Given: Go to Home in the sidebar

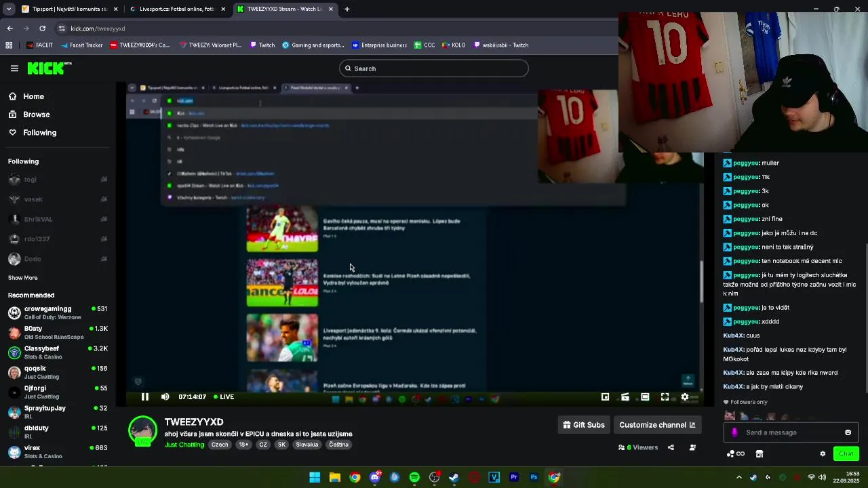Looking at the screenshot, I should pyautogui.click(x=26, y=96).
